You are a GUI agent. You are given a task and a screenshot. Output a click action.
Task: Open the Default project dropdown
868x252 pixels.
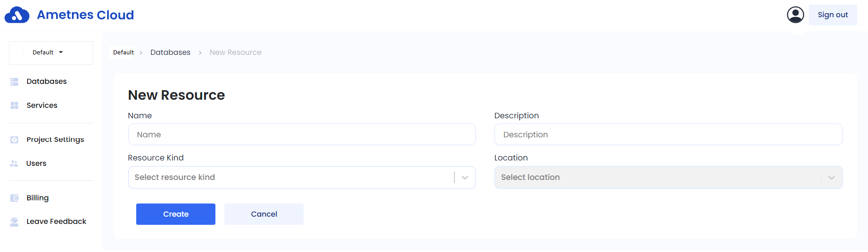(x=48, y=53)
